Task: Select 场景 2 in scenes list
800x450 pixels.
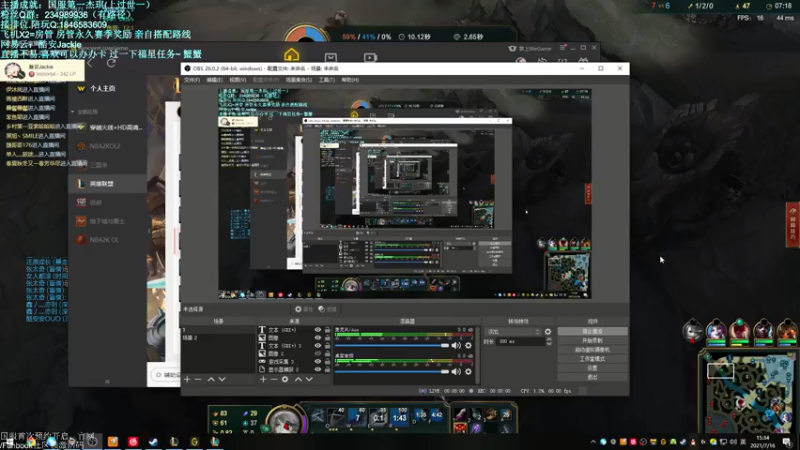Action: 218,338
